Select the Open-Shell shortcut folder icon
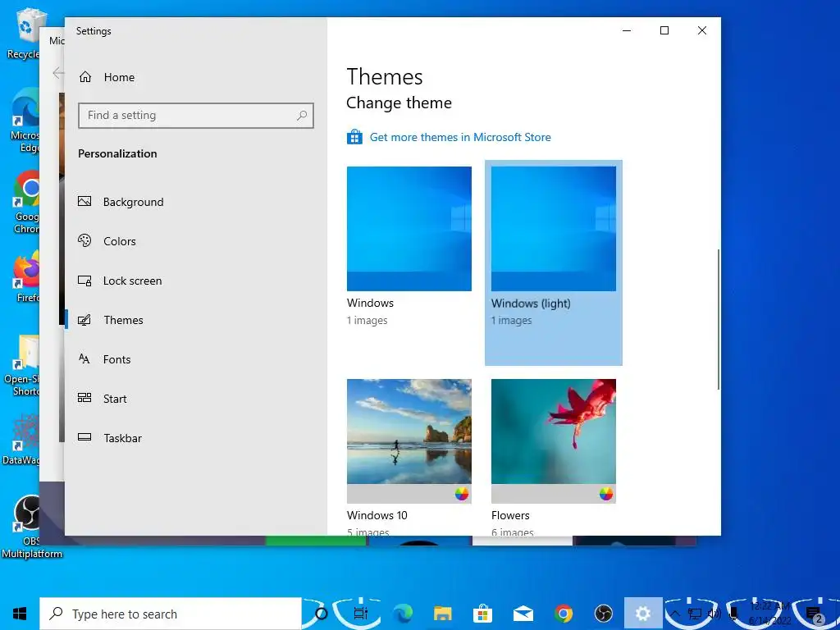Viewport: 840px width, 630px height. tap(22, 365)
